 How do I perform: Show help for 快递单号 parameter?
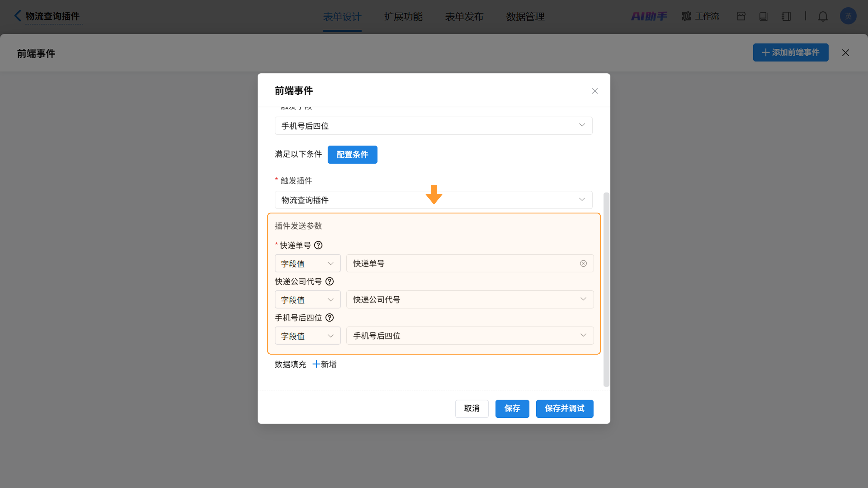318,245
